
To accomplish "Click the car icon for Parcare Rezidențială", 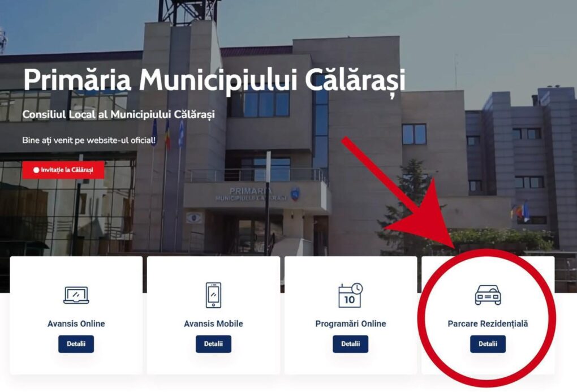I will pos(488,295).
